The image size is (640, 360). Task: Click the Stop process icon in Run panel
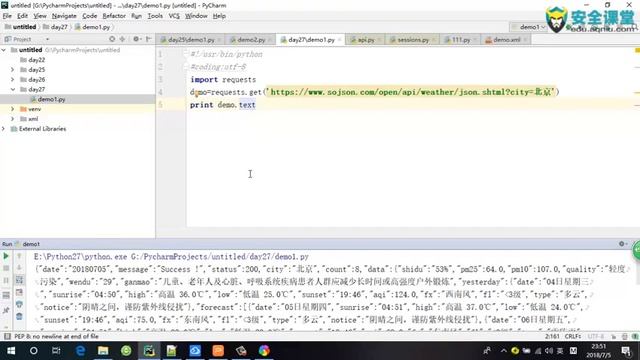click(6, 268)
